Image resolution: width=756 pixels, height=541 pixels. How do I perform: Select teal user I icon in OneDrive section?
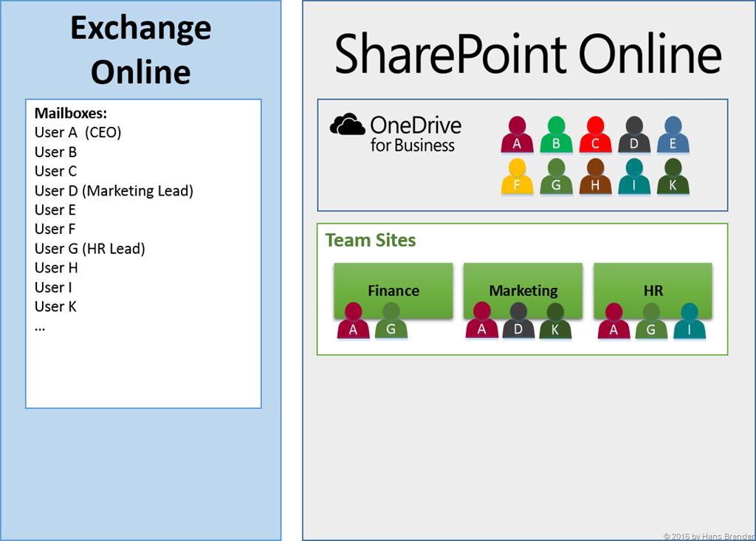[x=634, y=178]
